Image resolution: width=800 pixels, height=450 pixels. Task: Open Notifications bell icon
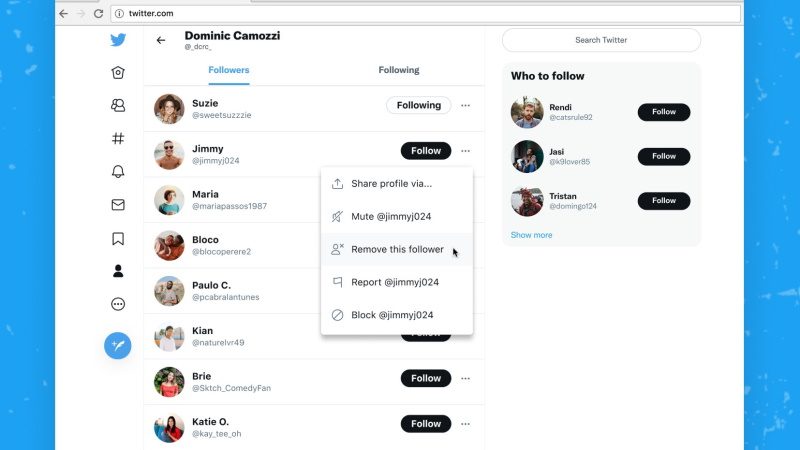coord(118,172)
